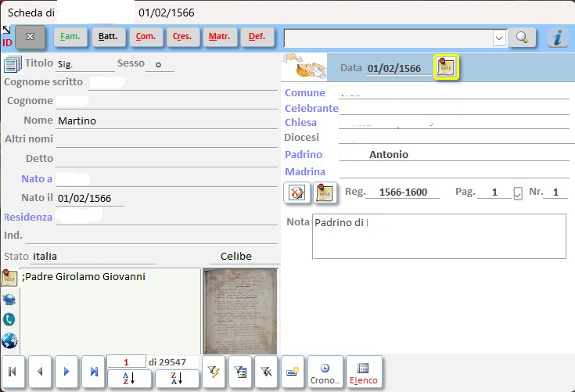Viewport: 575px width, 392px height.
Task: Go to the previous record
Action: pos(40,372)
